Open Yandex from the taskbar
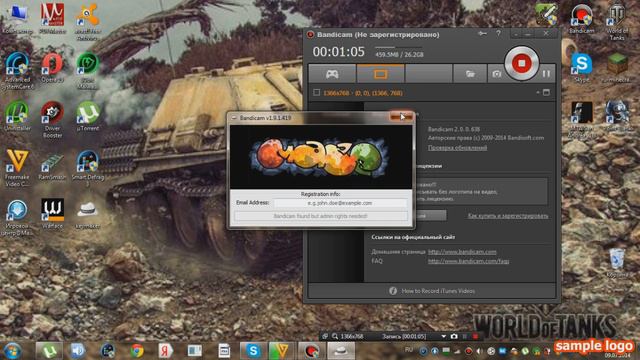Screen dimensions: 640x360 click(x=165, y=351)
